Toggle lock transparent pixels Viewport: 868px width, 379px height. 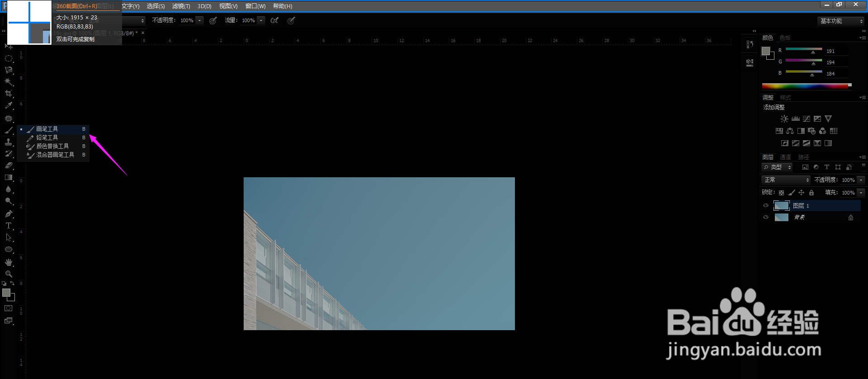(x=781, y=193)
